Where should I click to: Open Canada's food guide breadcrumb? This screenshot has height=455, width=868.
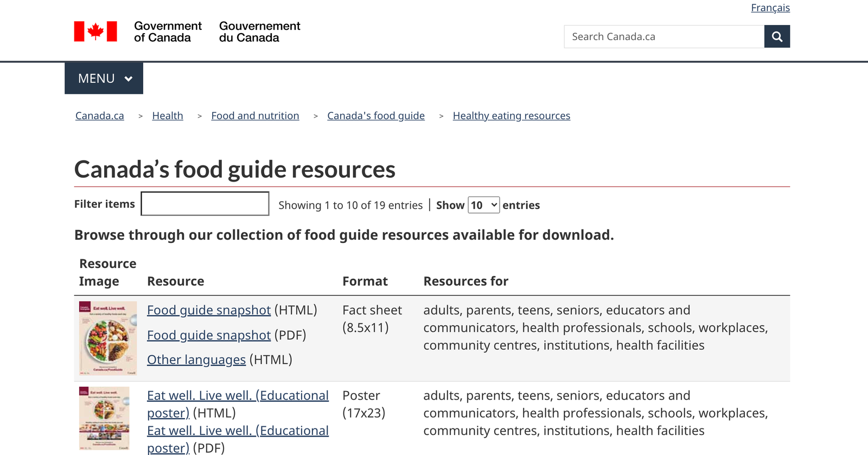point(376,116)
